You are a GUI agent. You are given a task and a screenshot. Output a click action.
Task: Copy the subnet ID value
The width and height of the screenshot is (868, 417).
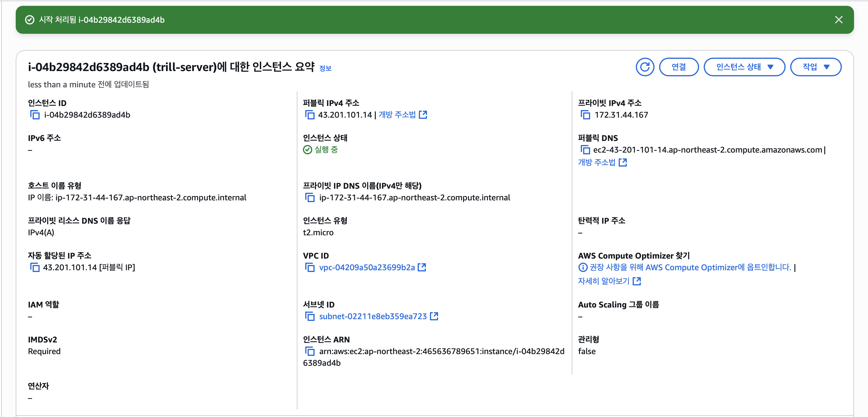coord(309,316)
